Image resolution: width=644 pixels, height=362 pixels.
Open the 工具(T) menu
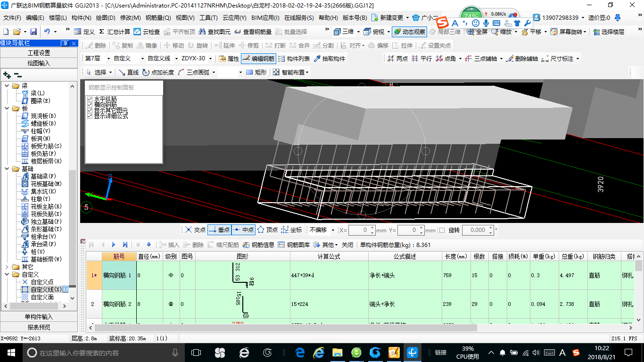coord(208,18)
